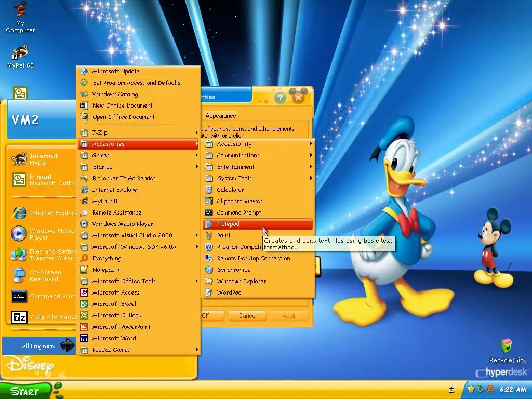Open Windows Media Player from Start menu recent list
The image size is (532, 399).
(x=43, y=234)
